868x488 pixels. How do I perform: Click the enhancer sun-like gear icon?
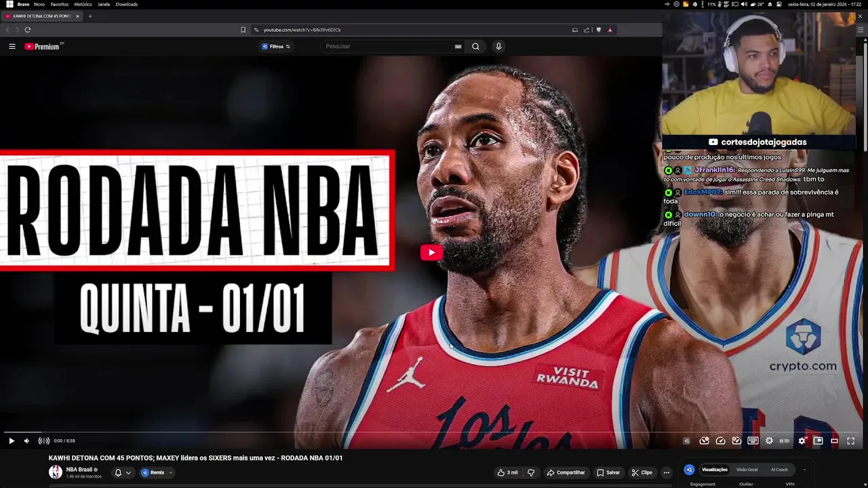click(x=769, y=441)
